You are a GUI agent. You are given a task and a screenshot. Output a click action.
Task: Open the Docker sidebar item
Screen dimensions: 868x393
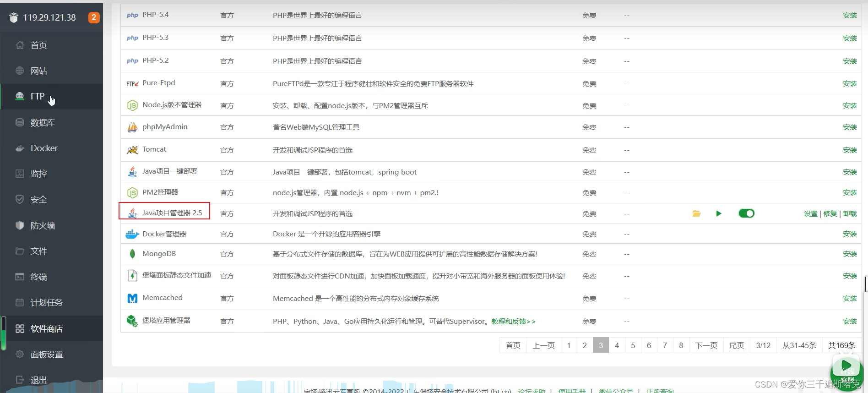coord(51,148)
